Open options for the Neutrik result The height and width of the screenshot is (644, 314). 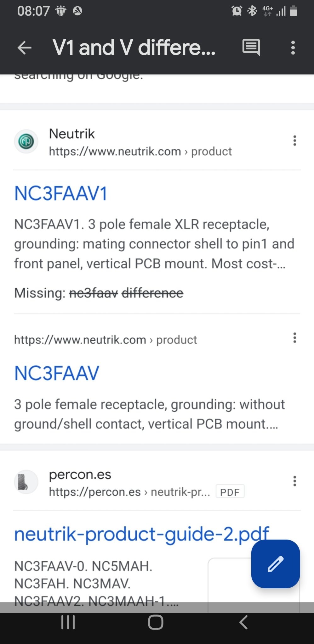(x=294, y=141)
